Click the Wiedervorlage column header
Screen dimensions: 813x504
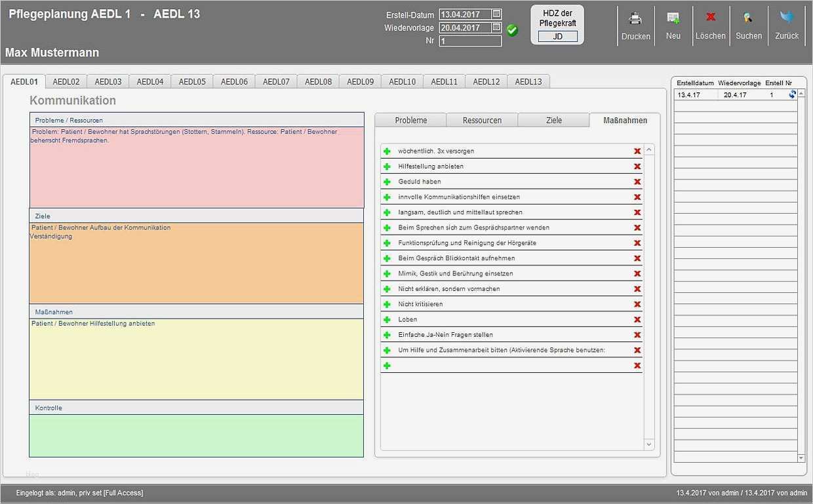pos(740,83)
